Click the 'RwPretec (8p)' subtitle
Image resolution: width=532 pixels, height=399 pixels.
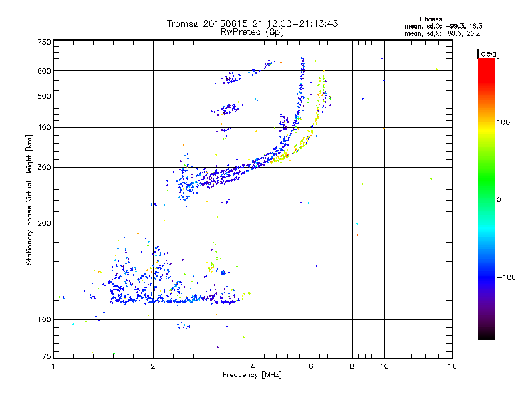(252, 32)
